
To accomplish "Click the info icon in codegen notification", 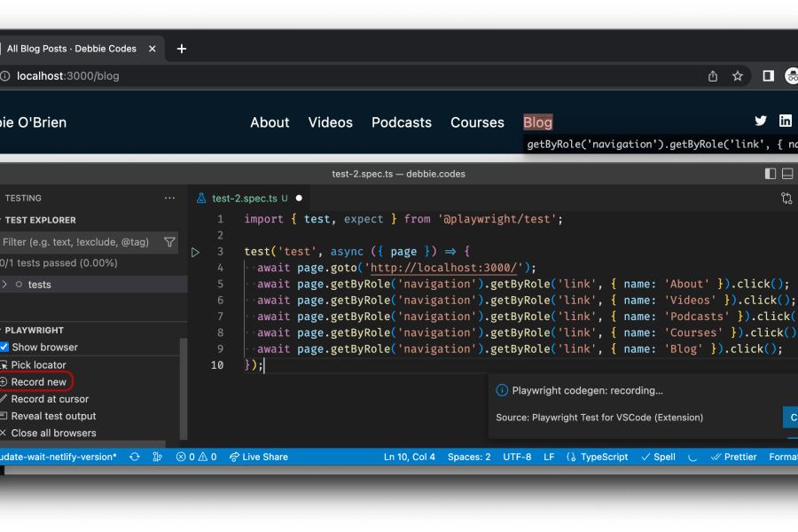I will click(502, 390).
